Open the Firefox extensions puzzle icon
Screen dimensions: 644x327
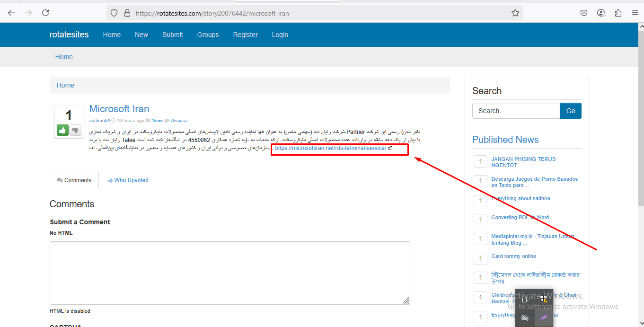coord(618,13)
